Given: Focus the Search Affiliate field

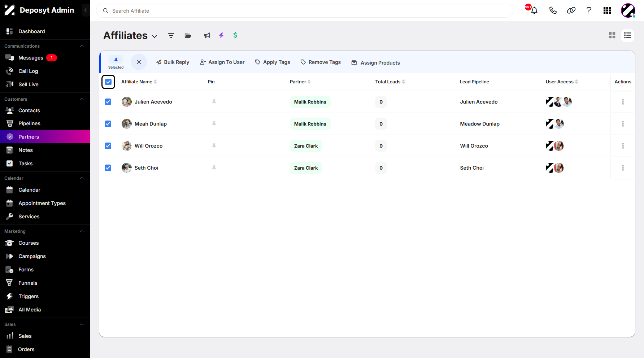Looking at the screenshot, I should pyautogui.click(x=305, y=11).
